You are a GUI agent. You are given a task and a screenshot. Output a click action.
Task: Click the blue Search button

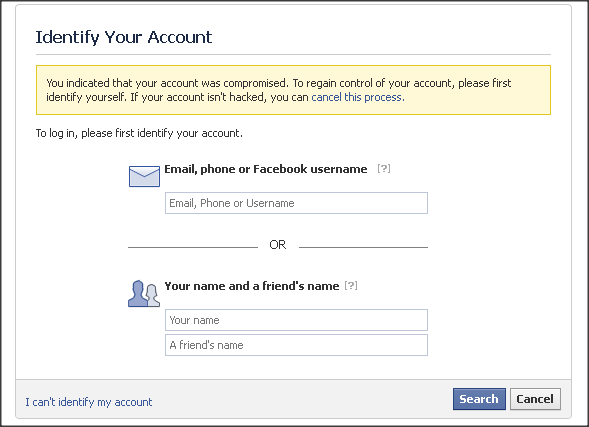point(479,399)
